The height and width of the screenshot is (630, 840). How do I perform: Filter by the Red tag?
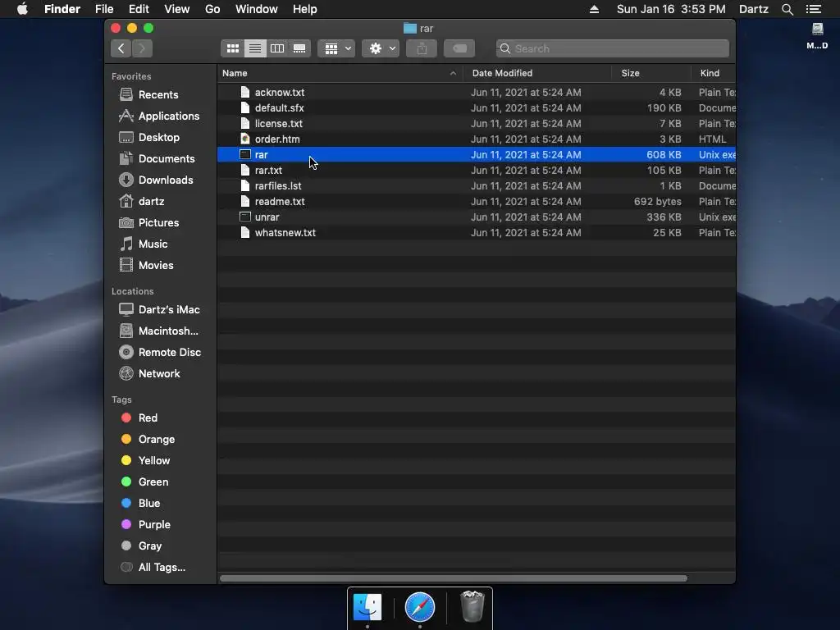coord(148,418)
